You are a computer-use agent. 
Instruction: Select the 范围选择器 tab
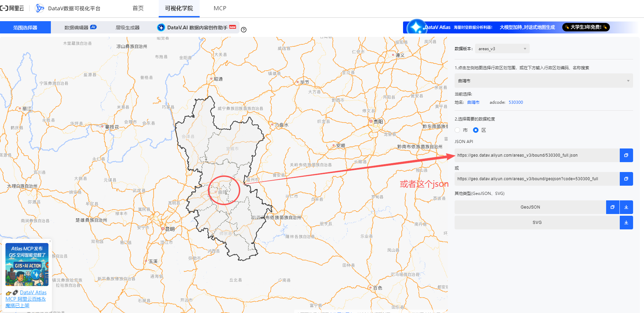click(x=25, y=27)
